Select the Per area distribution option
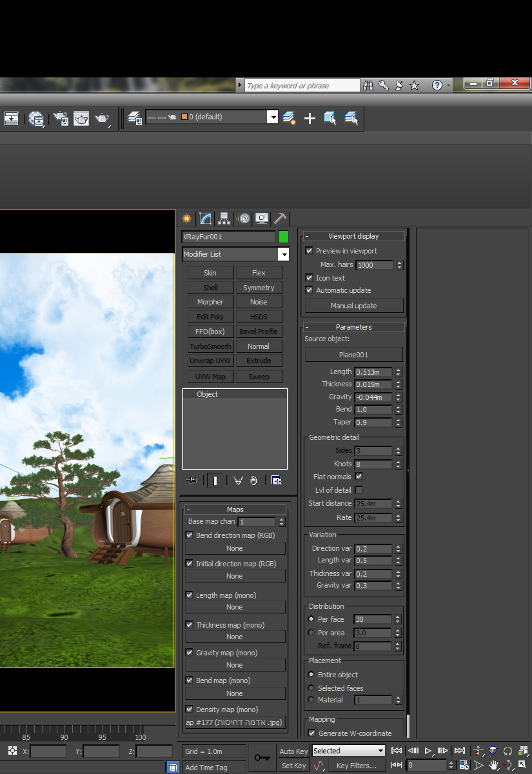 point(311,633)
